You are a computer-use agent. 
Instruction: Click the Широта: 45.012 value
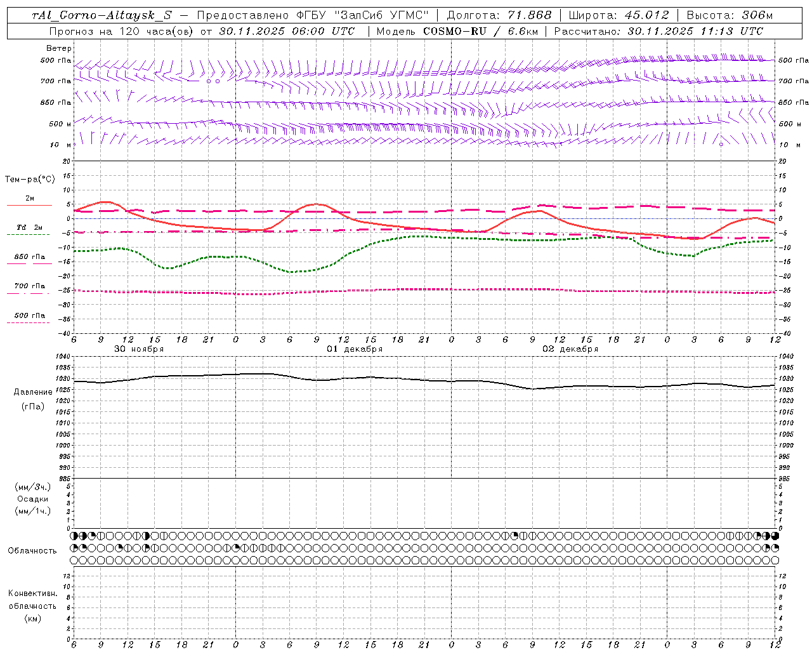(619, 15)
